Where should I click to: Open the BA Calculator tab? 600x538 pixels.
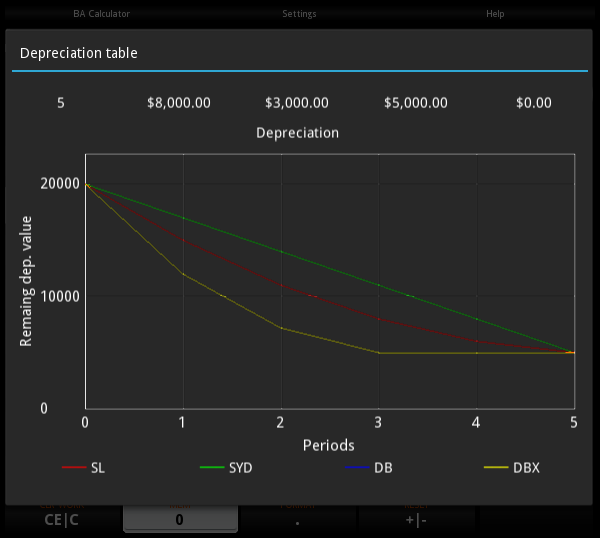(x=101, y=14)
